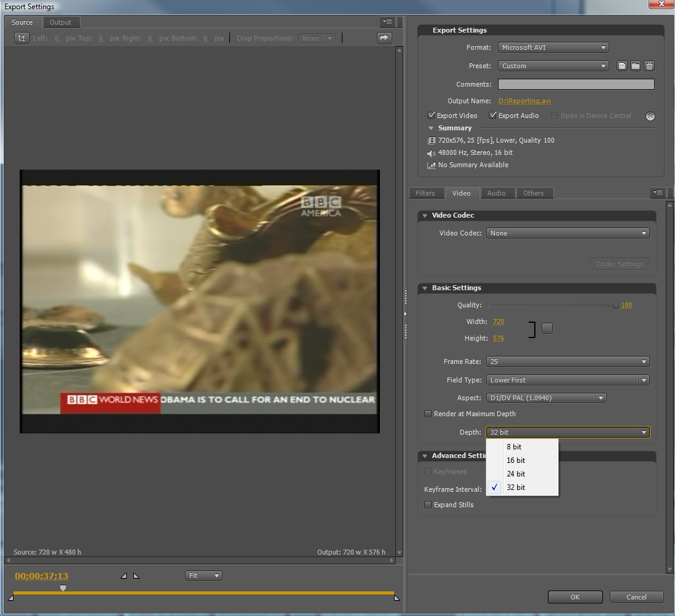The image size is (675, 616).
Task: Open the Format dropdown showing Microsoft AVI
Action: coord(553,47)
